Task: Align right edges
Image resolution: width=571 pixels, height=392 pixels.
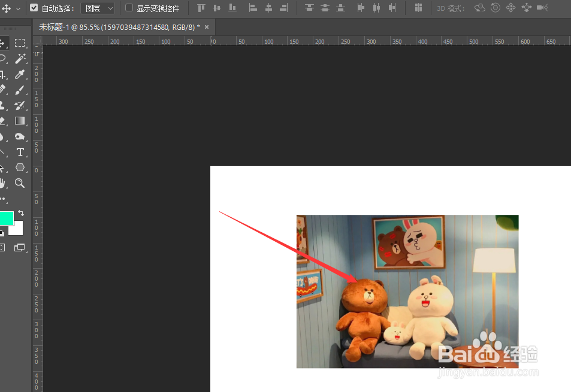Action: point(284,8)
